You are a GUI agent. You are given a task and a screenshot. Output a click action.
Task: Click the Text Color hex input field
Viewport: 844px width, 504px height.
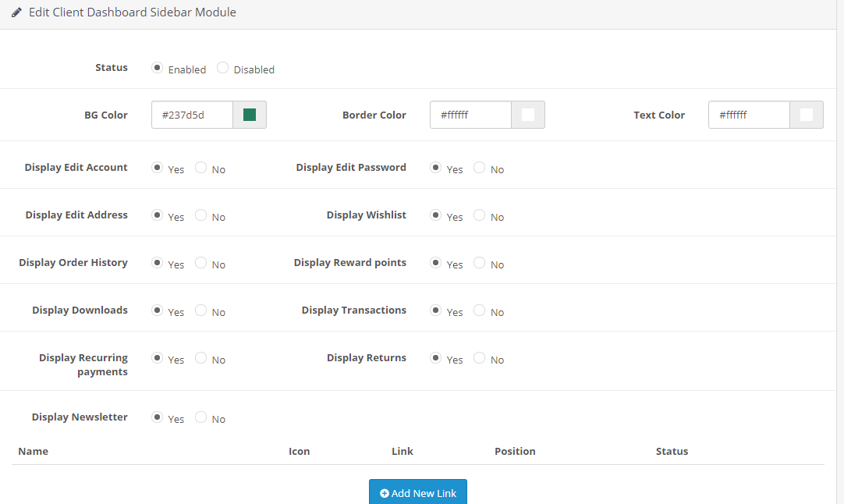(749, 115)
